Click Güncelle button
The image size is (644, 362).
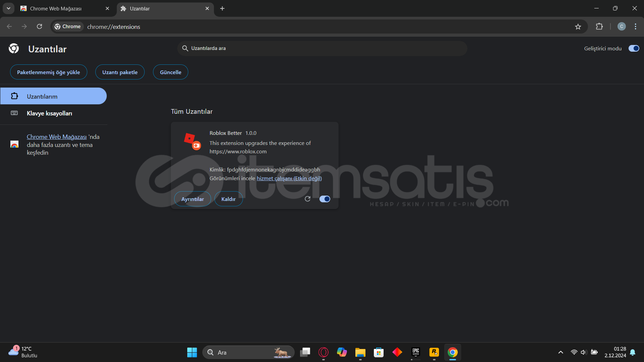pos(170,72)
